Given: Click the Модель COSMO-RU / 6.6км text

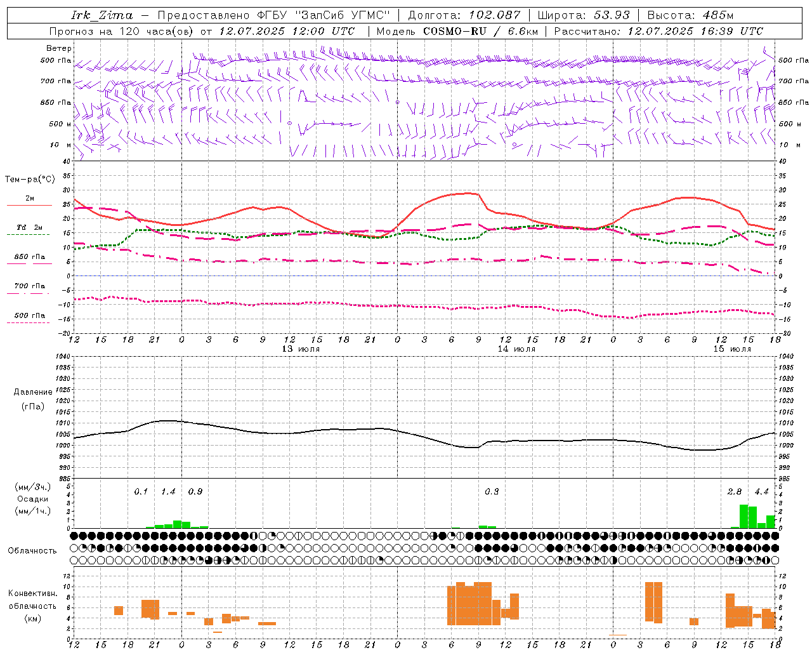Looking at the screenshot, I should point(457,31).
